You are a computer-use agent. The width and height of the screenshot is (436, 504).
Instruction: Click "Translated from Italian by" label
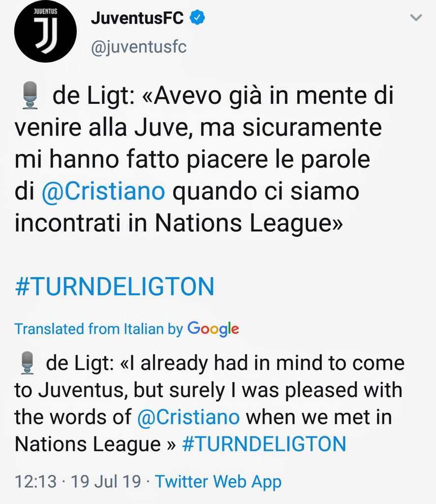coord(98,329)
